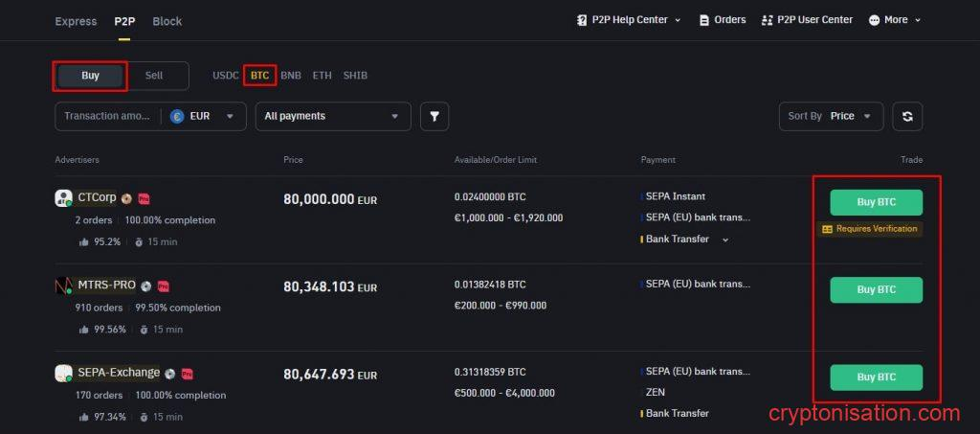Click the Orders icon in header

coord(705,20)
